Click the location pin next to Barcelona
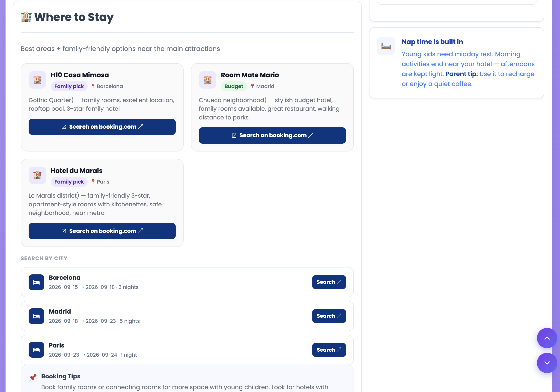 [x=93, y=86]
